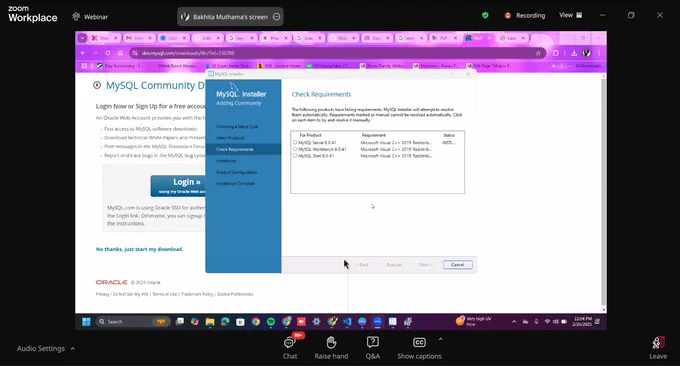Select the Choosing a Setup Type step
The height and width of the screenshot is (366, 680).
click(237, 127)
